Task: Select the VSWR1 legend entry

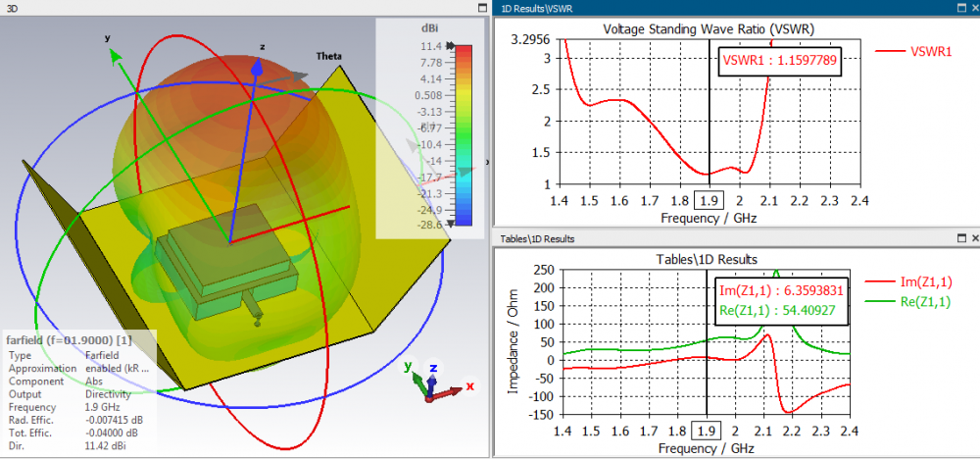Action: tap(913, 52)
